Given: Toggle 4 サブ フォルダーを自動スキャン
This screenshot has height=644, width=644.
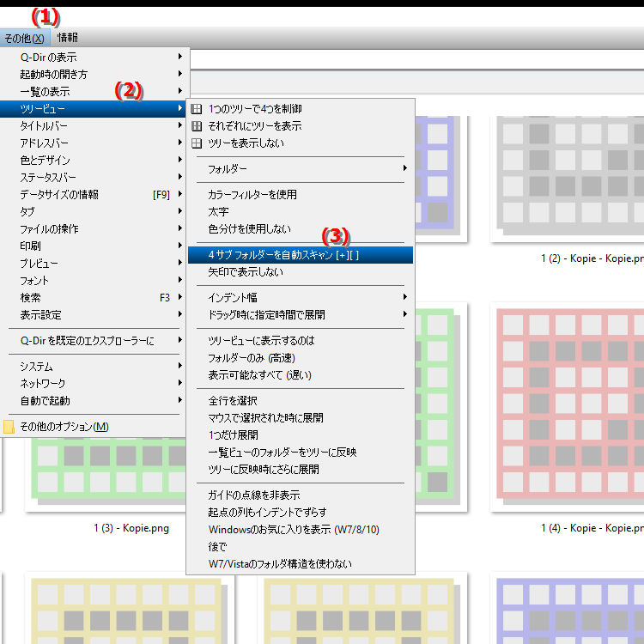Looking at the screenshot, I should pos(301,255).
